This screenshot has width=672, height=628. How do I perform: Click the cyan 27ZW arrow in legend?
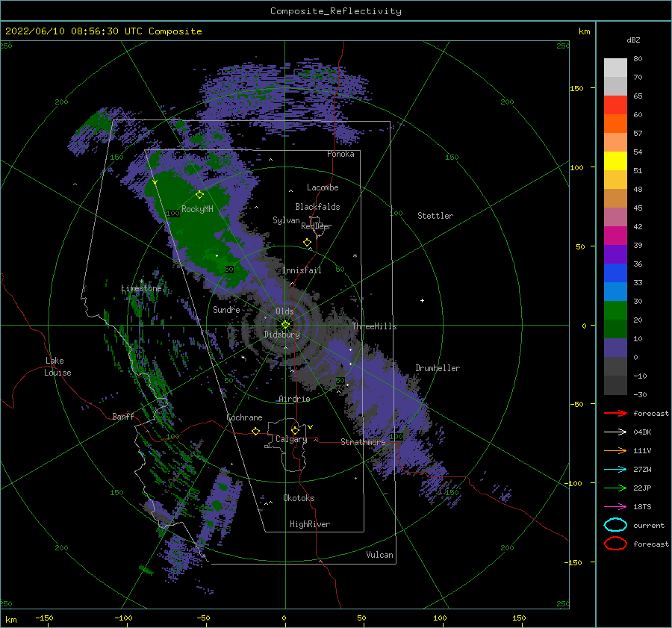coord(615,469)
